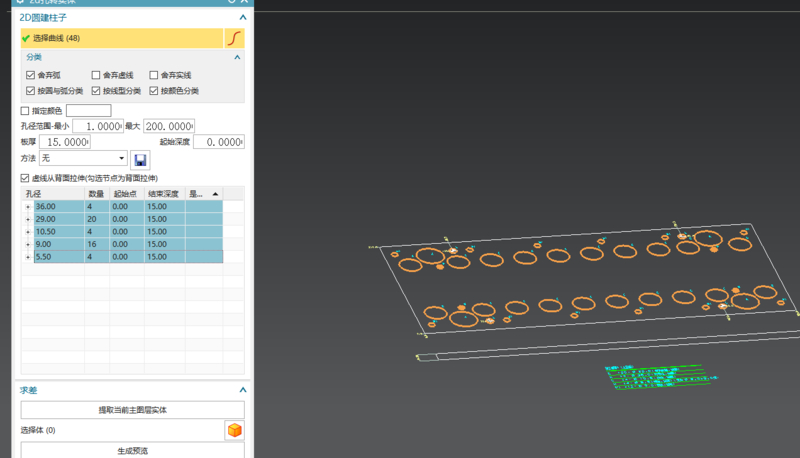
Task: Select the quantity 16 cell in the 9.00 row
Action: 97,244
